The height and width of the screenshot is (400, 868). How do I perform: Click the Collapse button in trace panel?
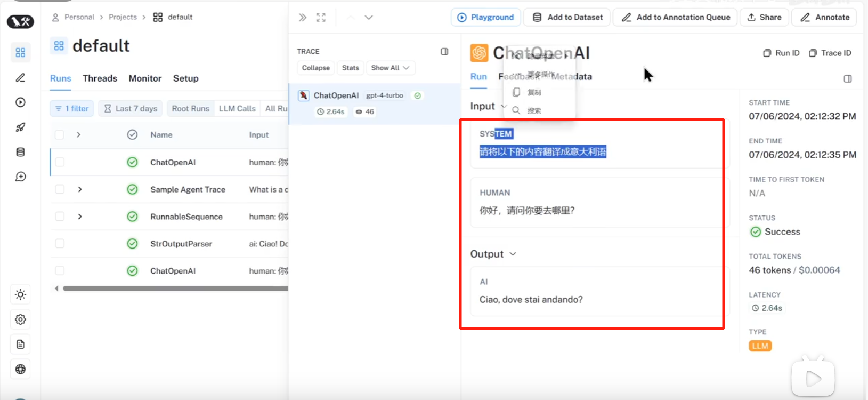coord(316,68)
